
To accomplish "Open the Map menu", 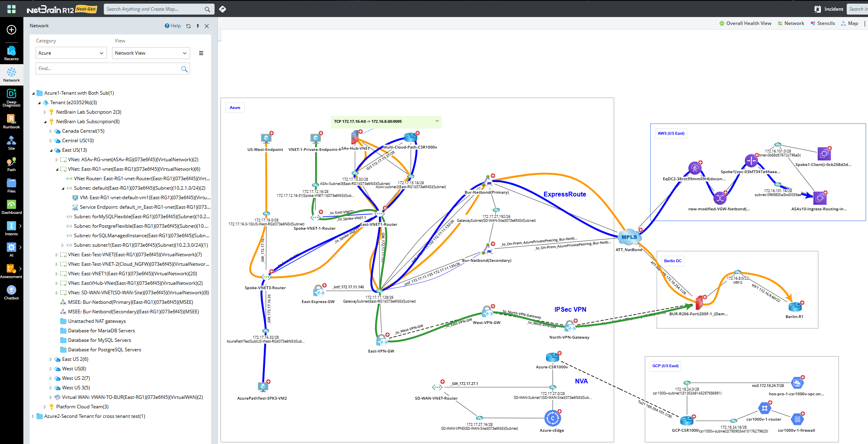I will click(850, 23).
